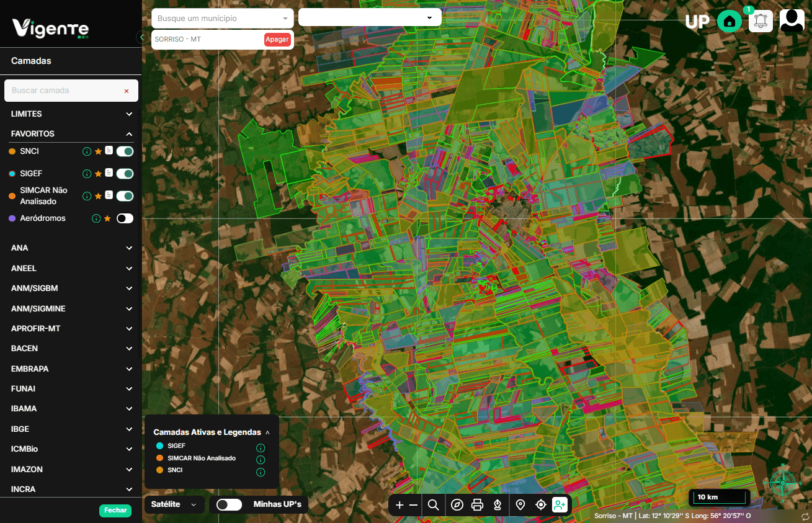The height and width of the screenshot is (523, 812).
Task: Clear the layer search with the red X
Action: 127,91
